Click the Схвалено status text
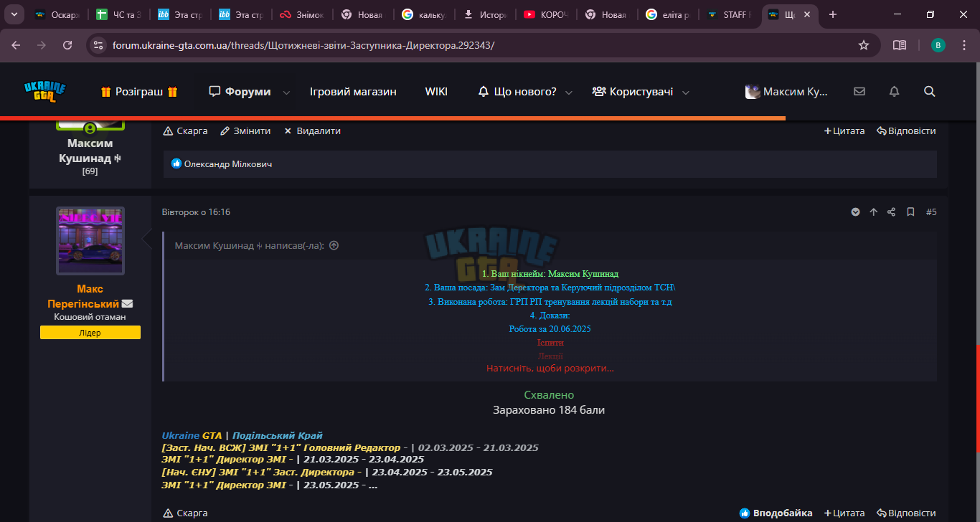This screenshot has width=980, height=522. click(x=549, y=395)
